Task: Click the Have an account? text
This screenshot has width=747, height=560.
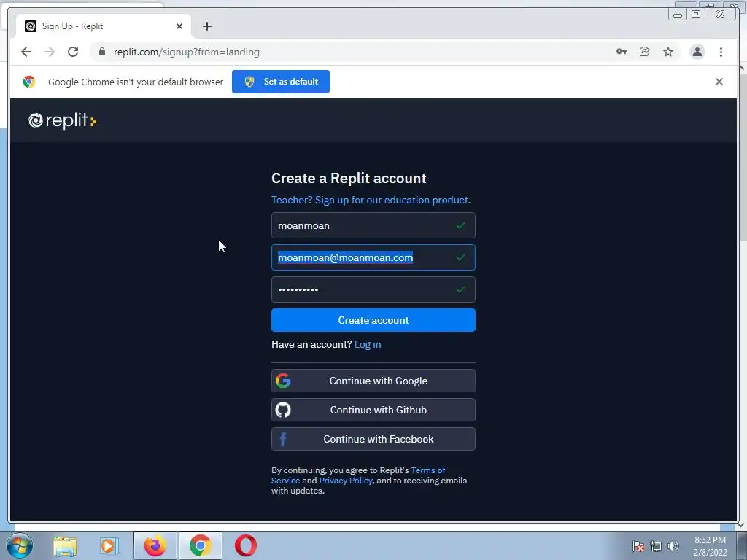Action: coord(311,344)
